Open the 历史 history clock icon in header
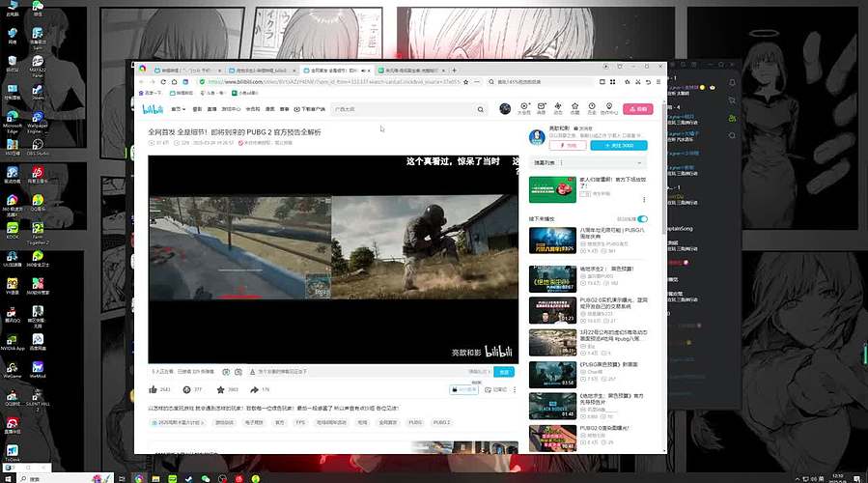The height and width of the screenshot is (483, 868). (x=592, y=108)
